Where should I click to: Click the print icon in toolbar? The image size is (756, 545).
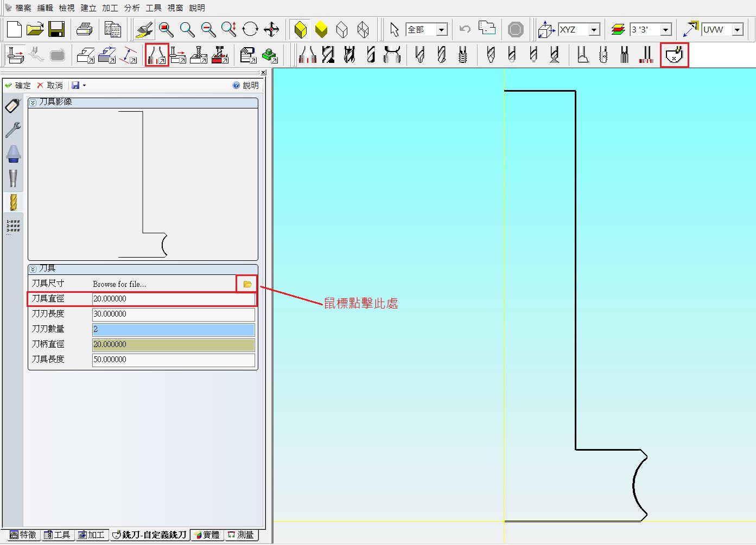[84, 30]
